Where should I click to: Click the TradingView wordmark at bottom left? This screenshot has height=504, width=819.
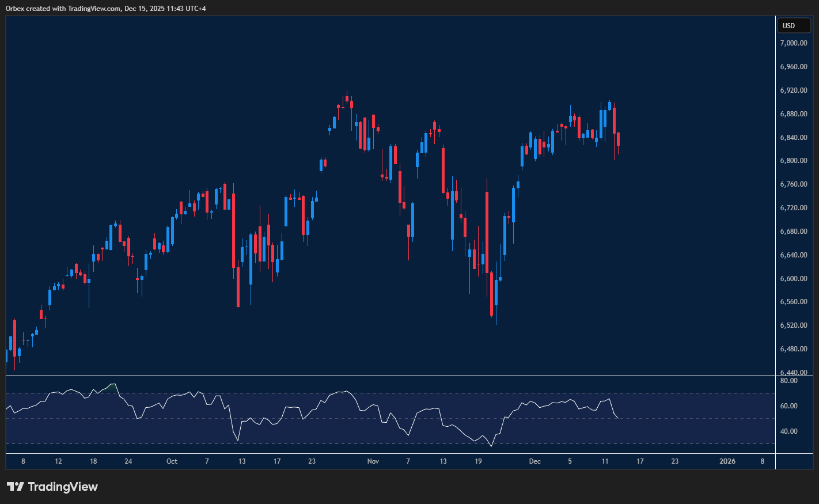pyautogui.click(x=63, y=487)
